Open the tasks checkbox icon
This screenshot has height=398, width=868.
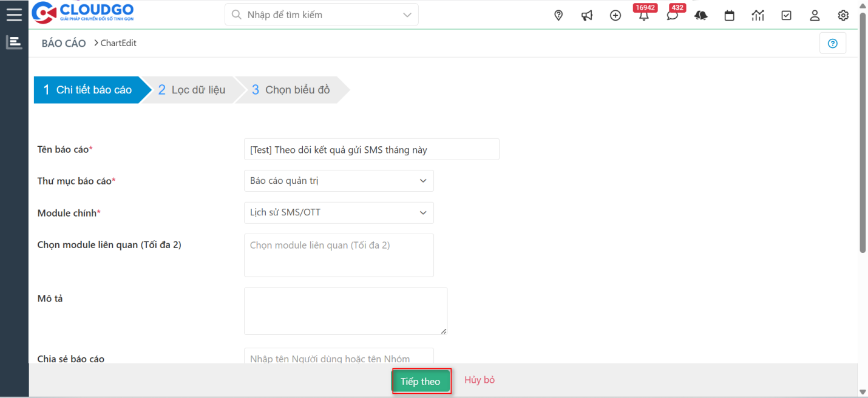click(786, 15)
